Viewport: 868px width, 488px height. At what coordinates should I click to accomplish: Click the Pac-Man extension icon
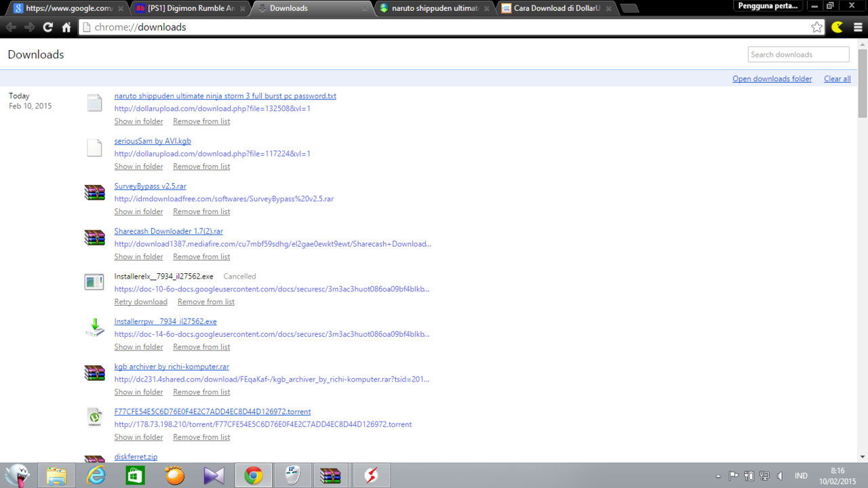[x=838, y=27]
